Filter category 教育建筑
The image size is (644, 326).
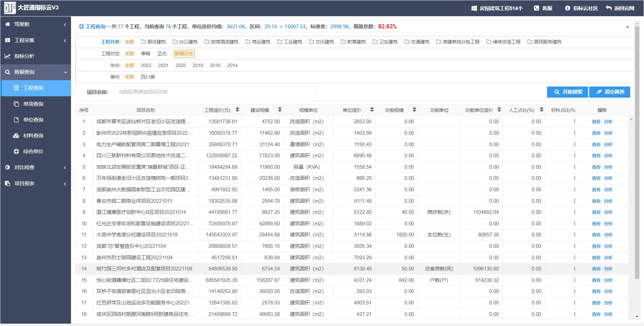[x=353, y=42]
